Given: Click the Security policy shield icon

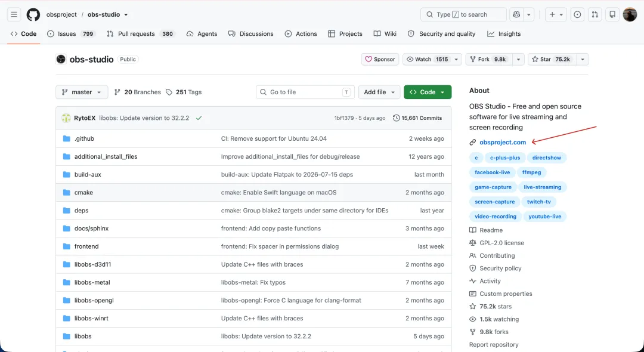Looking at the screenshot, I should click(x=473, y=268).
